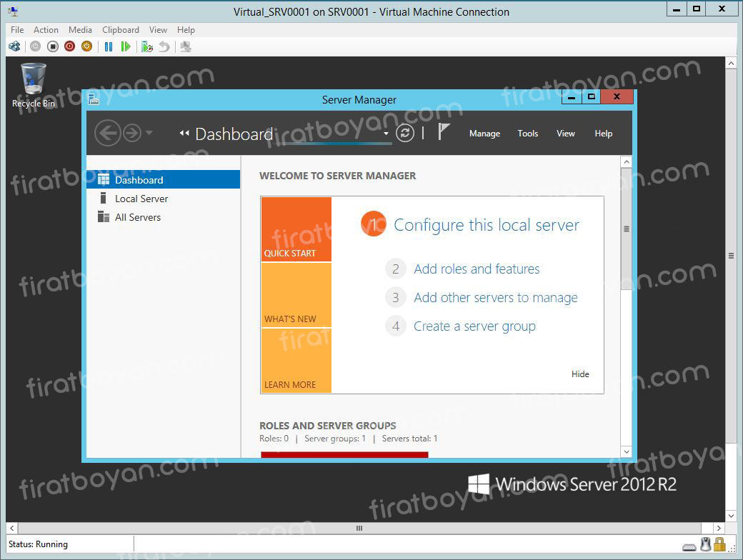Screen dimensions: 743x560
Task: Click Server Manager's forward navigation arrow
Action: (132, 133)
